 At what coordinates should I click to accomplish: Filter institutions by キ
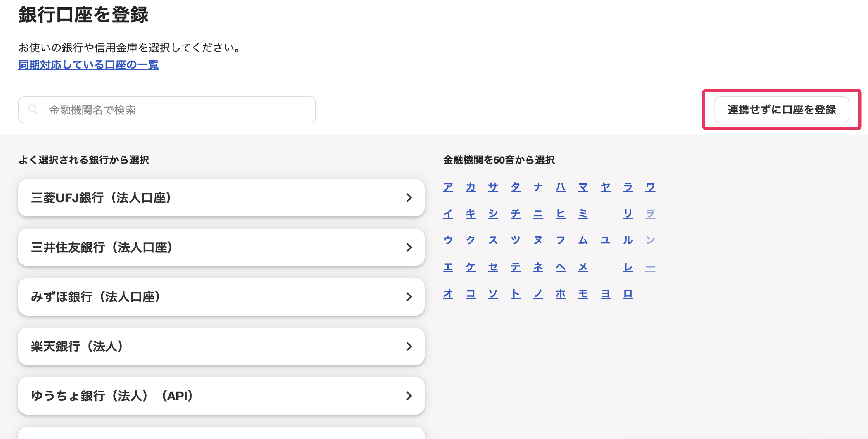pos(471,214)
